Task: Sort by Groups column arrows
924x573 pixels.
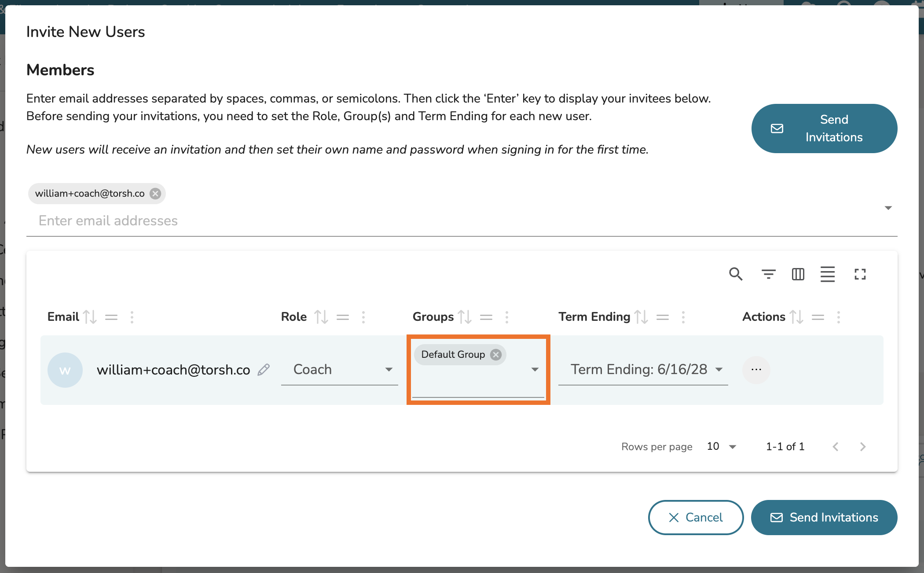Action: (x=465, y=317)
